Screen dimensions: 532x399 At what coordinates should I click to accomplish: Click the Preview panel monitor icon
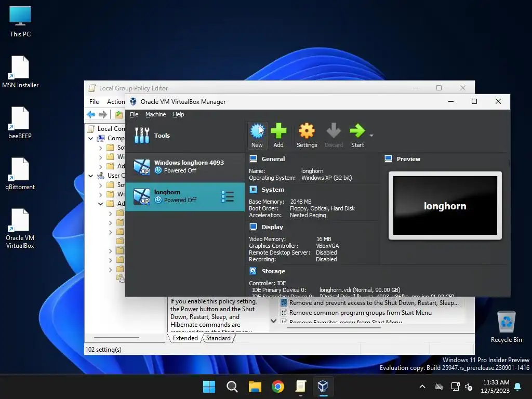389,158
